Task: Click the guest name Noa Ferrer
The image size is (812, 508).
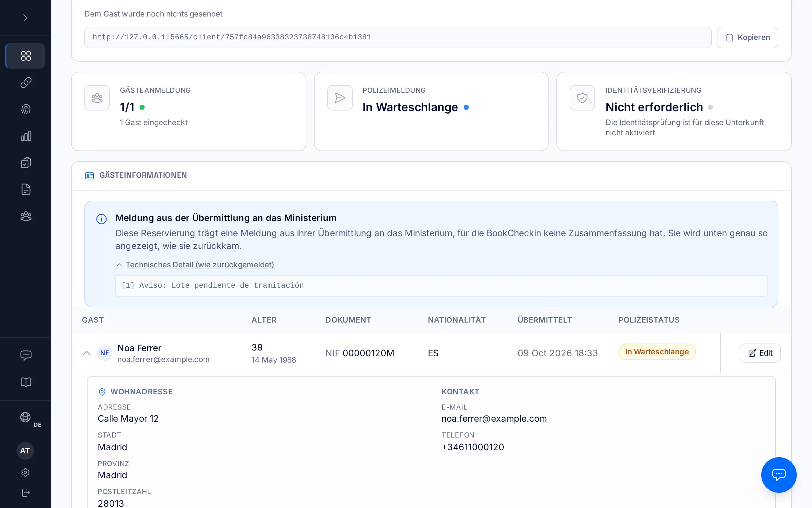Action: click(x=139, y=348)
